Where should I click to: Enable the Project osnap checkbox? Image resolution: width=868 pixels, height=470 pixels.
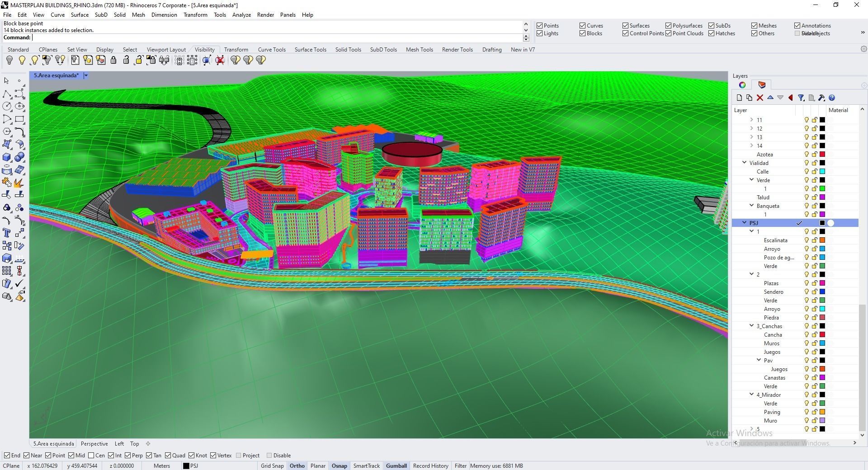[238, 456]
